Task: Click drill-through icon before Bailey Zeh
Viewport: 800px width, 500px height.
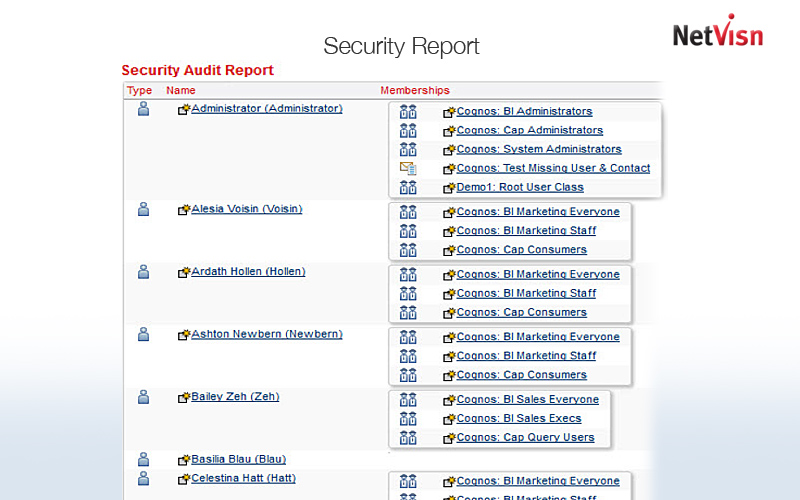Action: coord(184,397)
